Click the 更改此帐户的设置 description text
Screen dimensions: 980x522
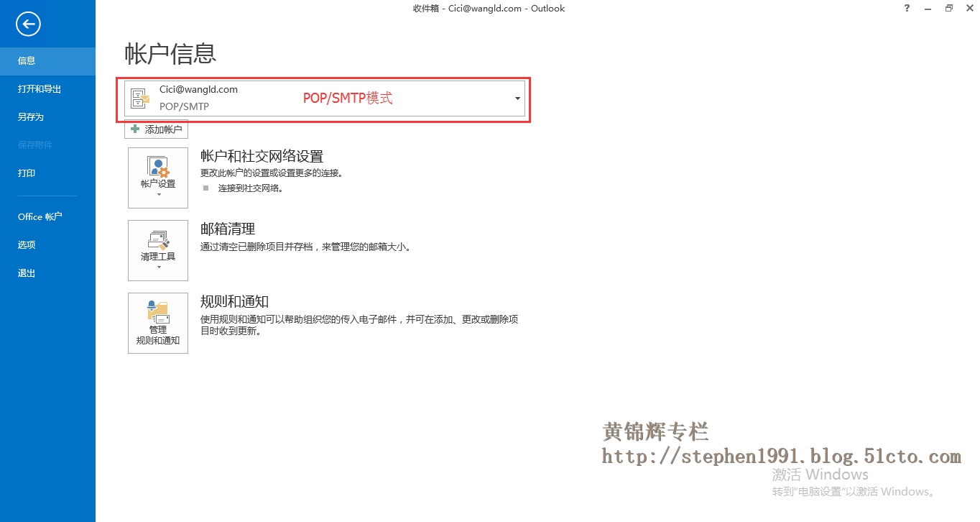pyautogui.click(x=272, y=173)
